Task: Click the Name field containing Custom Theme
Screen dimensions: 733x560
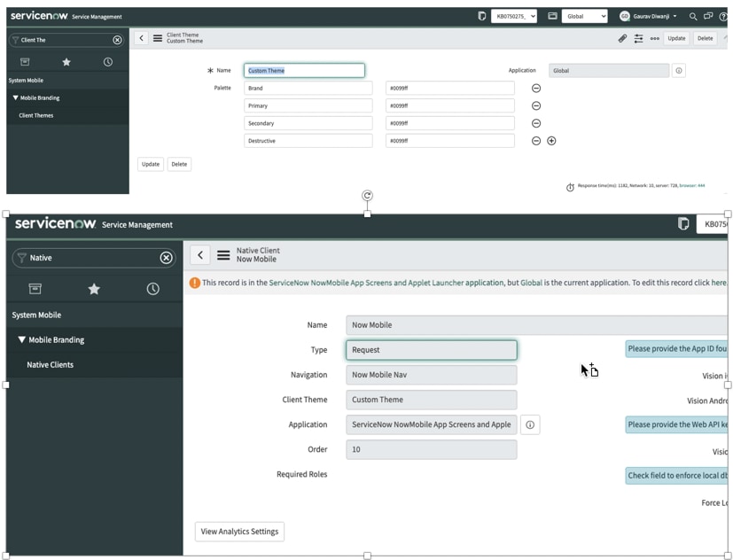Action: tap(304, 71)
